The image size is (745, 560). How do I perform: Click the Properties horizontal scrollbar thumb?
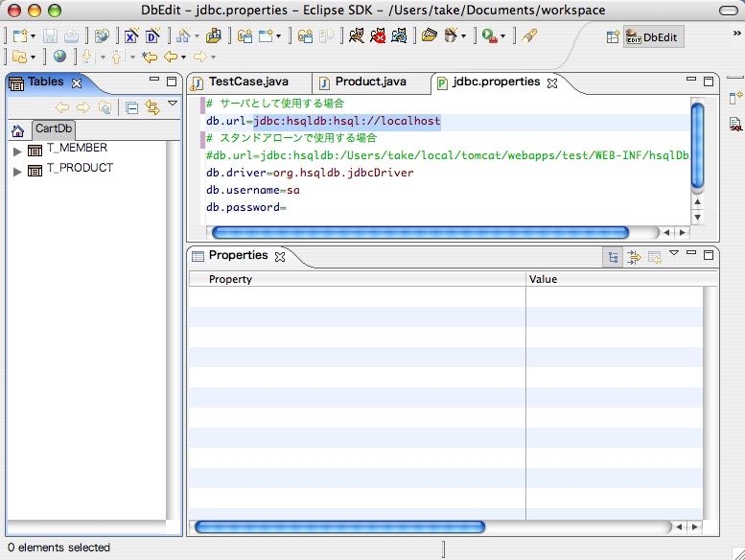click(339, 526)
